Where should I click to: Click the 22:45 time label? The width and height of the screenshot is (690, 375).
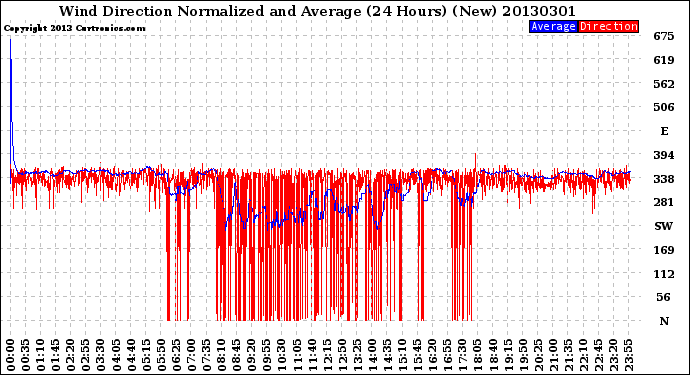coord(598,355)
